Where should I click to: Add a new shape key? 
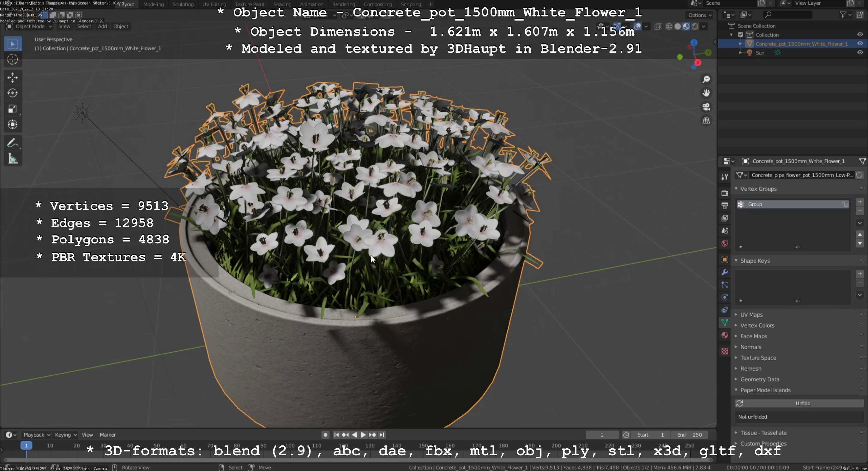coord(859,274)
